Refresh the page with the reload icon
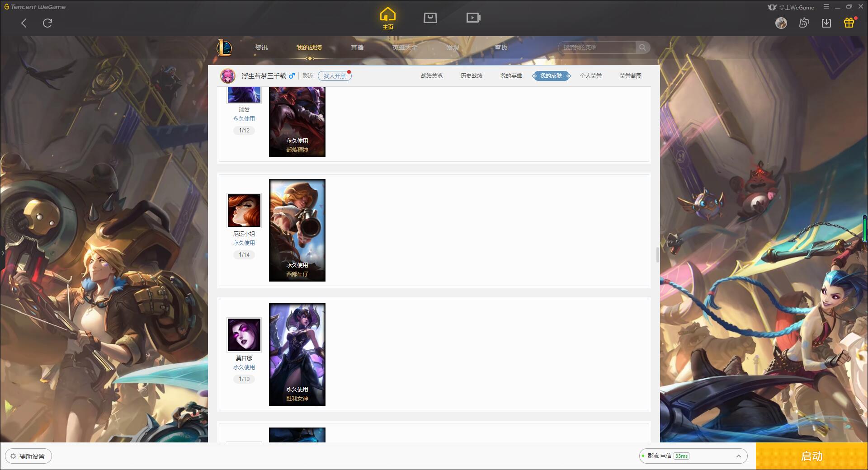Screen dimensions: 868x470 click(x=47, y=23)
